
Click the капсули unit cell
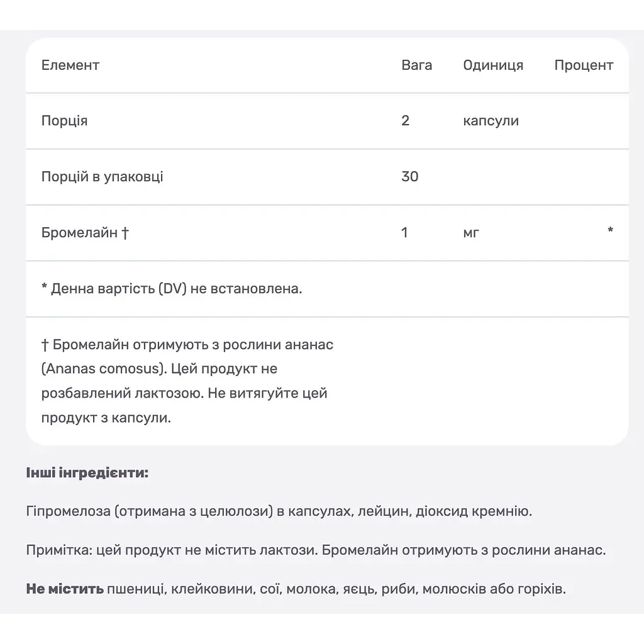point(491,121)
